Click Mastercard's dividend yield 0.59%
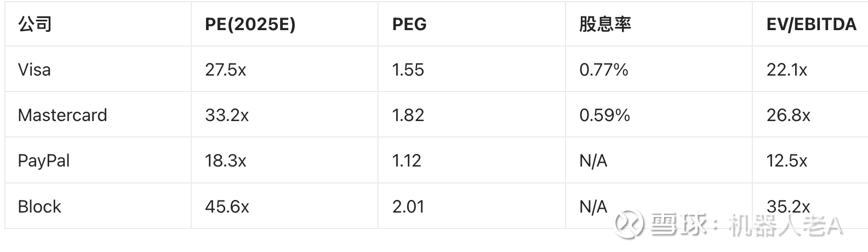Image resolution: width=868 pixels, height=252 pixels. point(605,115)
